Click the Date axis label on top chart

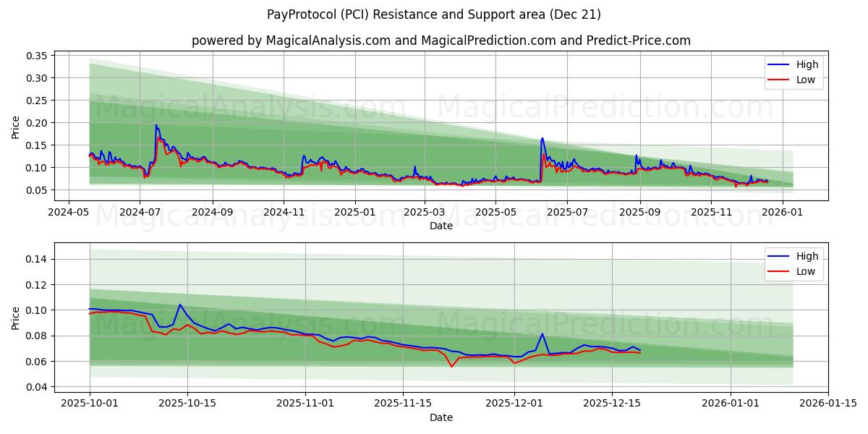pyautogui.click(x=440, y=226)
